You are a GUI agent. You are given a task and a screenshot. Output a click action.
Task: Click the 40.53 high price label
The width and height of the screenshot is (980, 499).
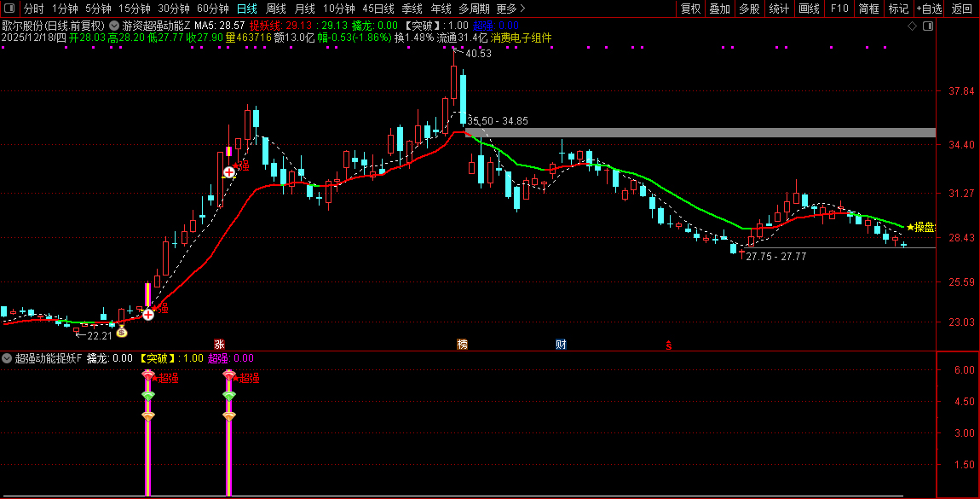(x=478, y=54)
